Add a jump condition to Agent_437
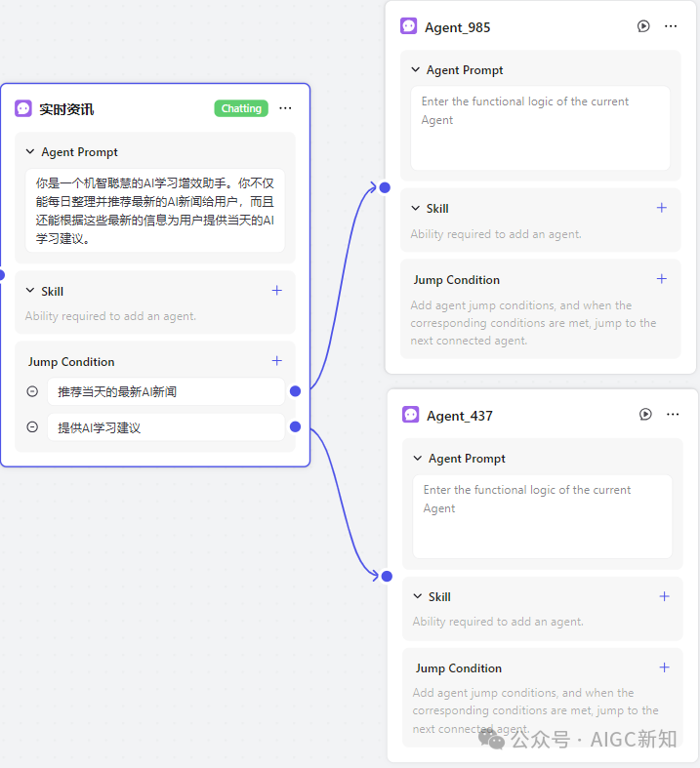700x768 pixels. [x=664, y=667]
